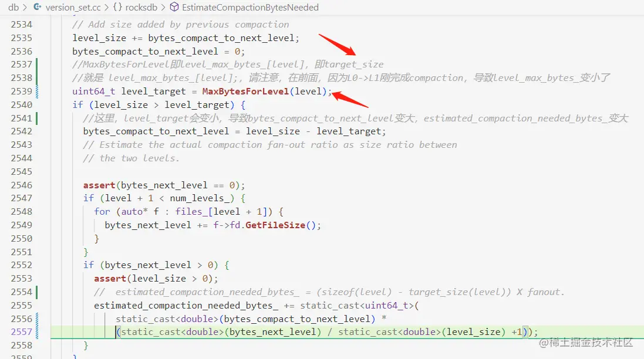The image size is (644, 359).
Task: Click line number 2534 in gutter
Action: pyautogui.click(x=21, y=25)
